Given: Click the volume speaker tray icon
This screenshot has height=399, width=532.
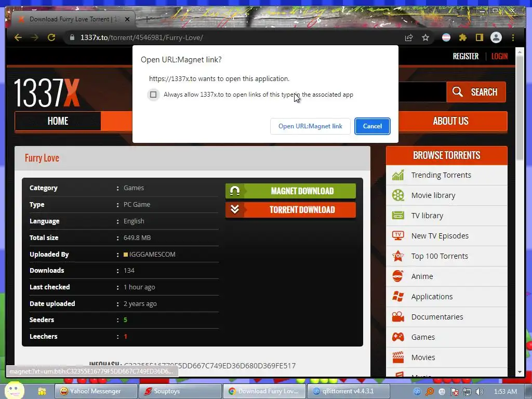Looking at the screenshot, I should [480, 392].
